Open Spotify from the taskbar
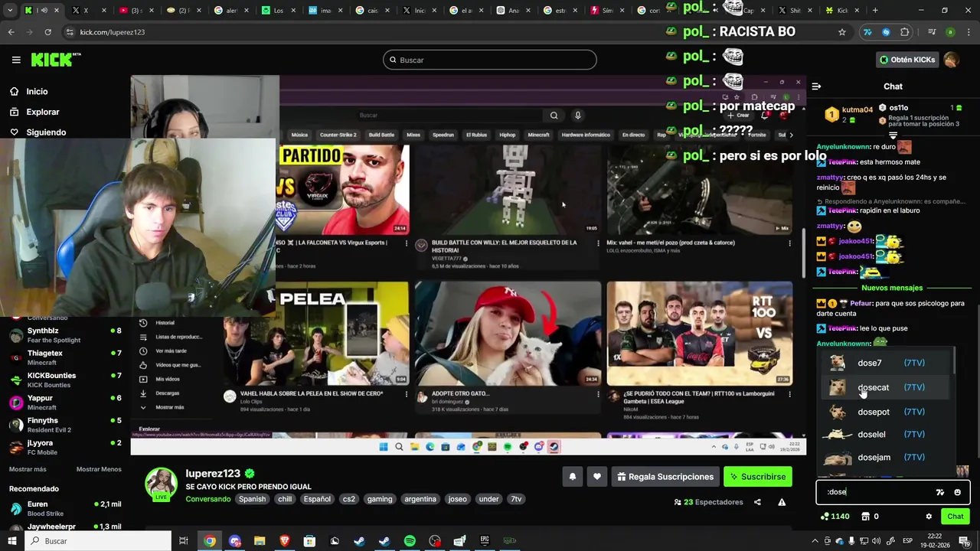The width and height of the screenshot is (980, 551). click(x=410, y=541)
